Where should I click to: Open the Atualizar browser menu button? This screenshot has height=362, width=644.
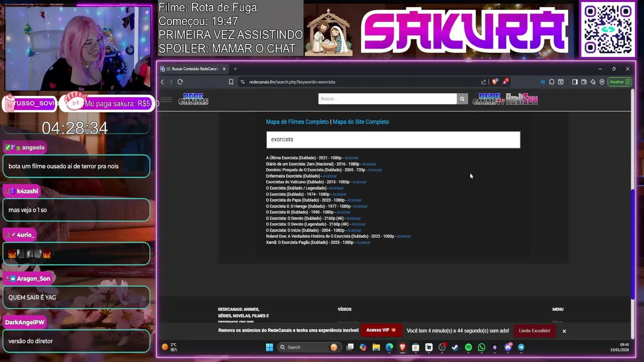619,82
